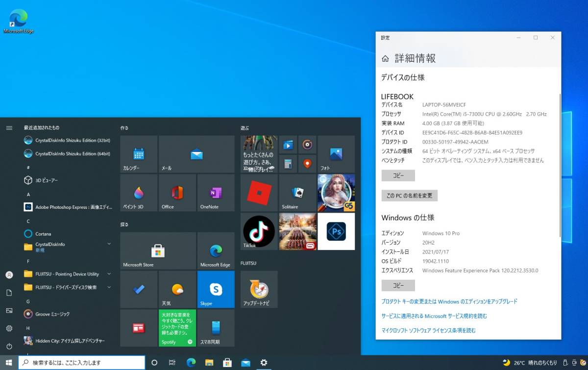Open File Explorer from taskbar

click(209, 363)
